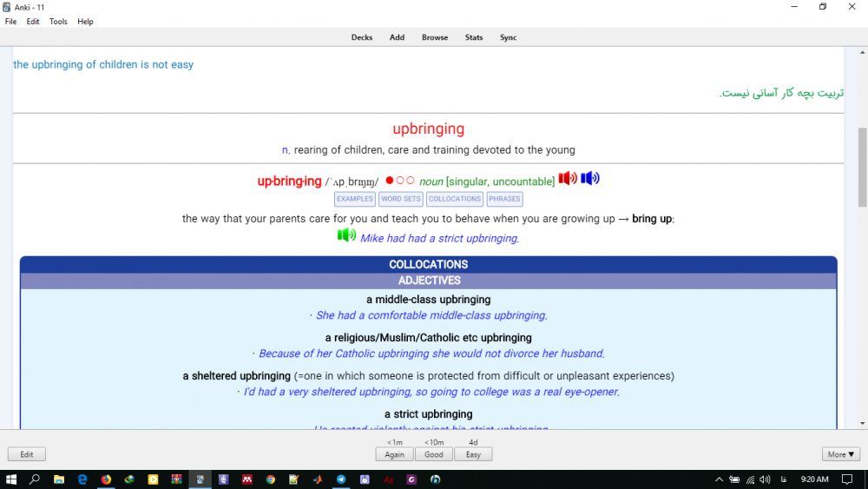Open battery status in system tray
This screenshot has height=489, width=868.
734,479
